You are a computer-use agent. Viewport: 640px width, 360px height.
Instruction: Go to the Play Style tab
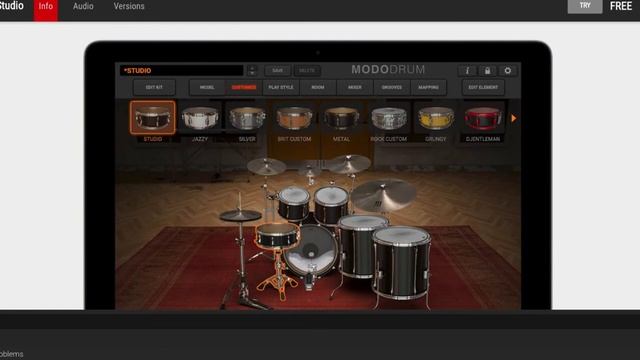click(x=281, y=87)
